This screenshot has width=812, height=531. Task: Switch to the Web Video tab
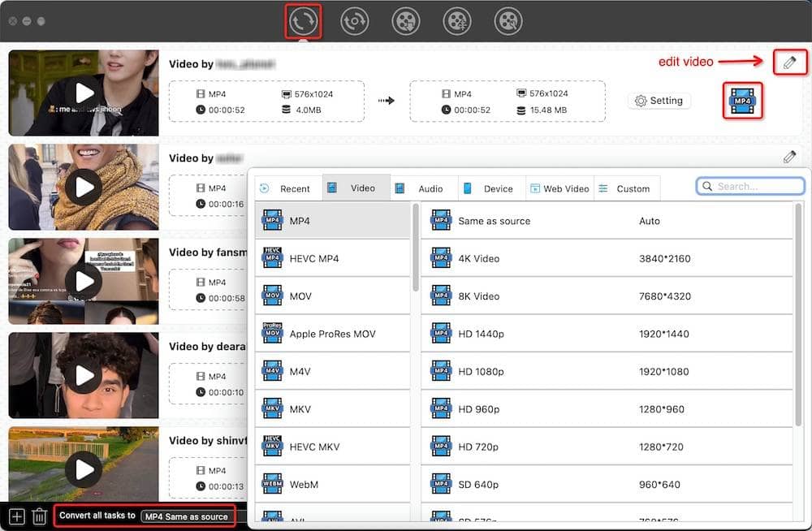click(559, 188)
